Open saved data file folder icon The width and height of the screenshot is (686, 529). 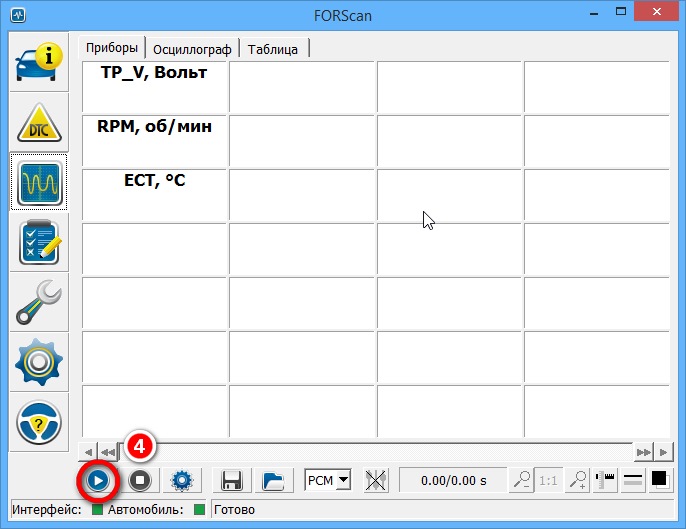[273, 480]
